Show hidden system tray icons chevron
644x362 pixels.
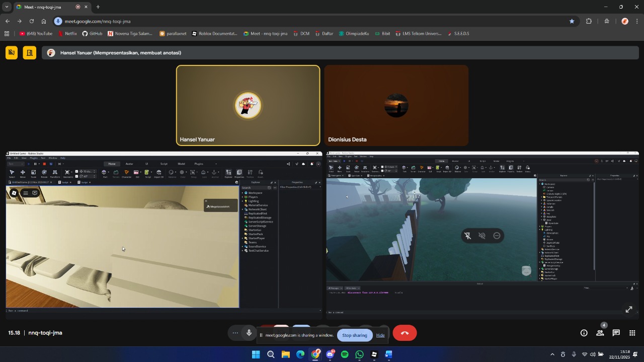[552, 354]
